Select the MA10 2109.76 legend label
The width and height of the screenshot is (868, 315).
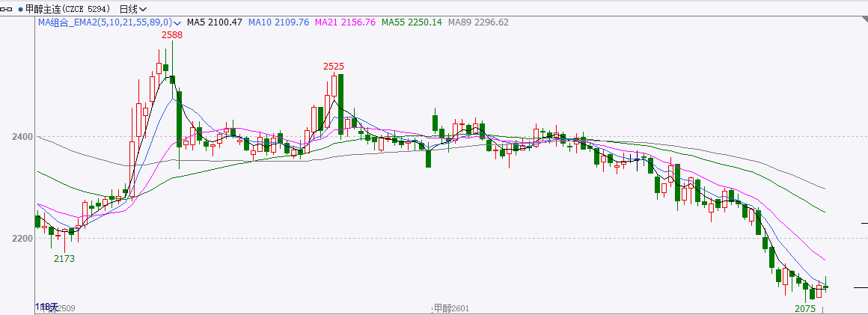[x=281, y=22]
